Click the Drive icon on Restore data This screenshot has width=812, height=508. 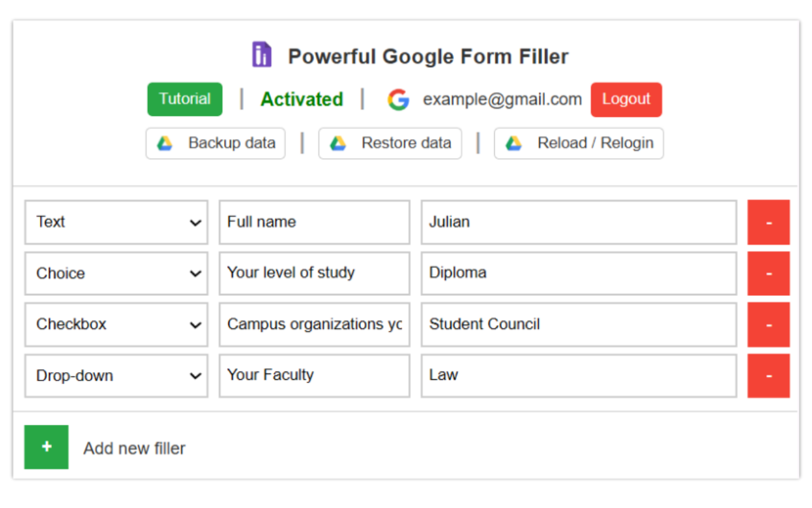(338, 144)
